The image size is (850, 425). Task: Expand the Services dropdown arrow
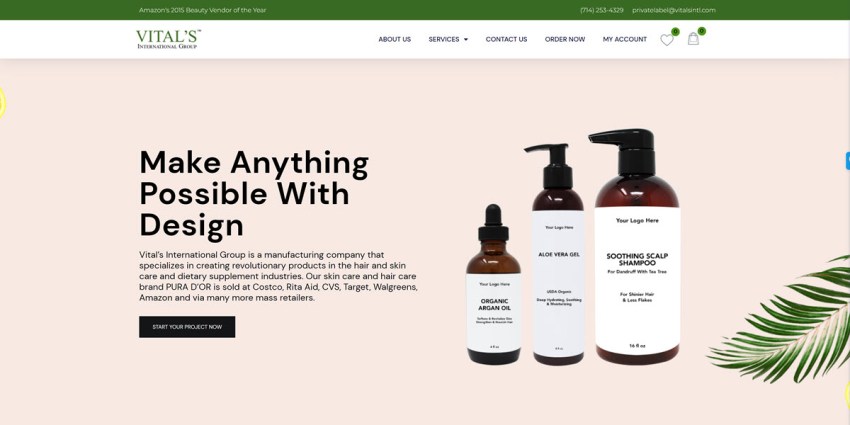466,40
